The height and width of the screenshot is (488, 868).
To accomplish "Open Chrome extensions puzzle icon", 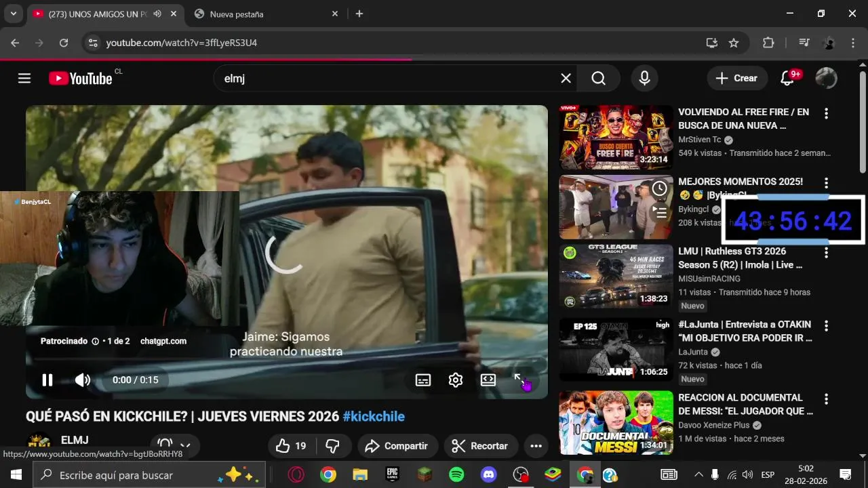I will point(768,43).
